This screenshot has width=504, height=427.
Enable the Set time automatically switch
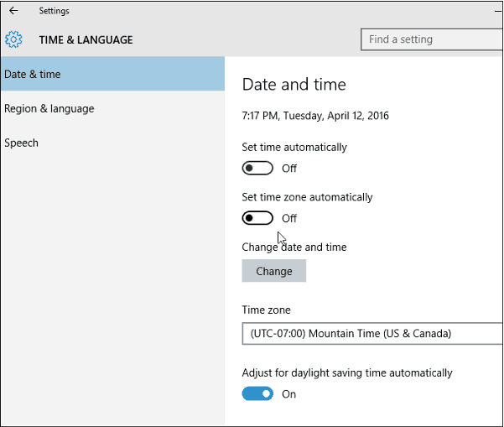tap(257, 168)
